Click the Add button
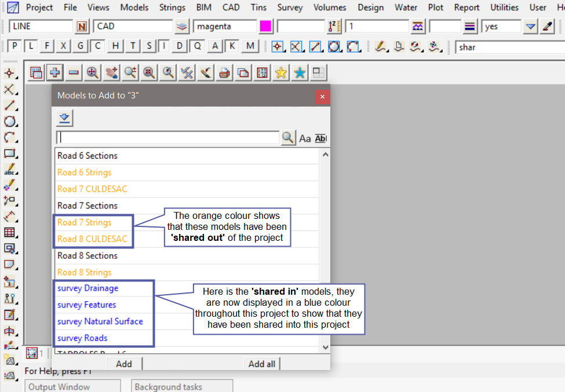Viewport: 565px width, 392px height. pos(123,364)
